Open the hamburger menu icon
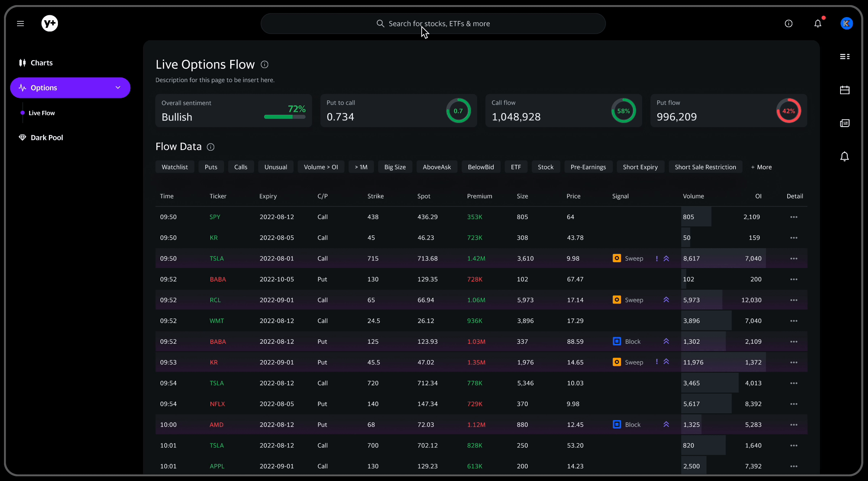 (20, 24)
